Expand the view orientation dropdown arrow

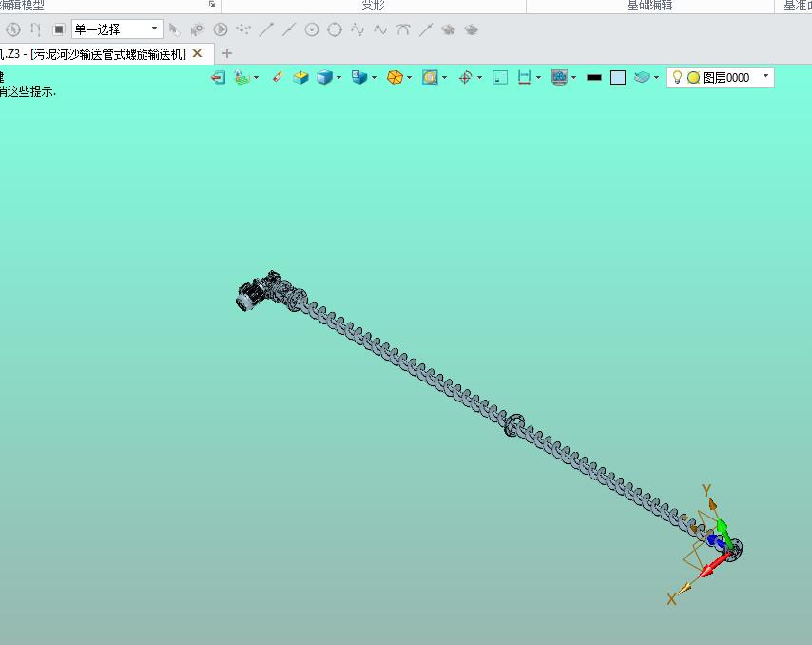point(374,78)
